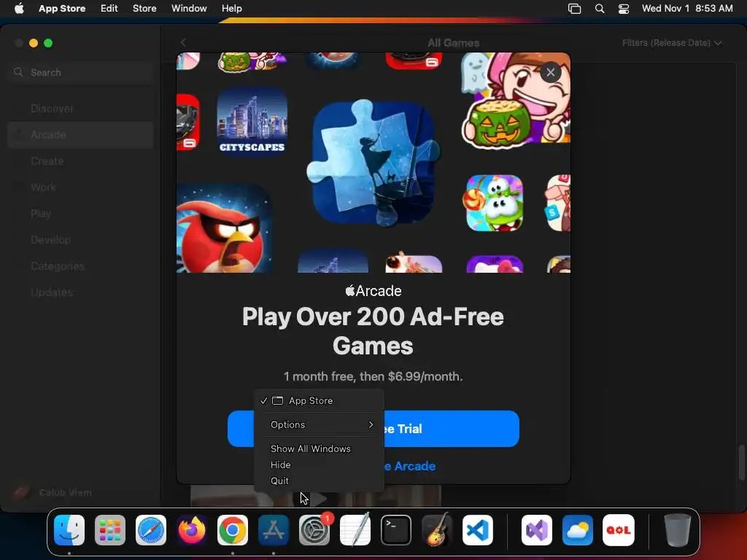Open System Settings with update badge
Screen dimensions: 747x560
314,530
